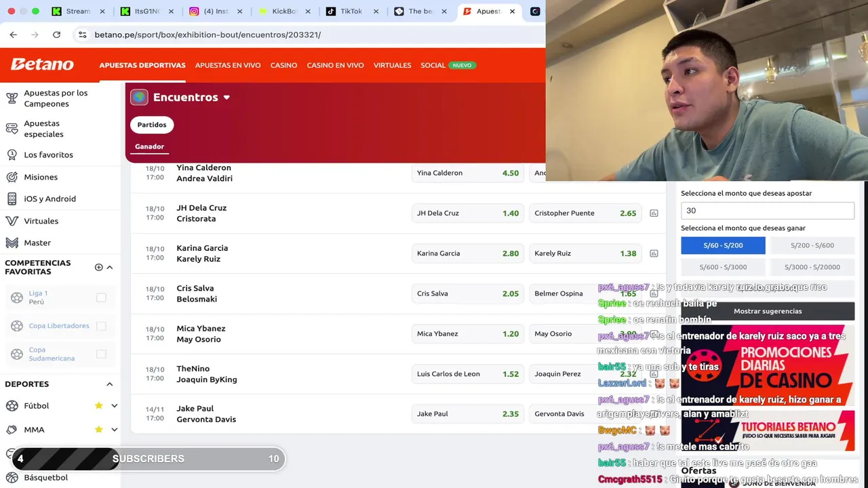Select S/200 - S/600 win range
Screen dimensions: 868x488
pos(812,245)
